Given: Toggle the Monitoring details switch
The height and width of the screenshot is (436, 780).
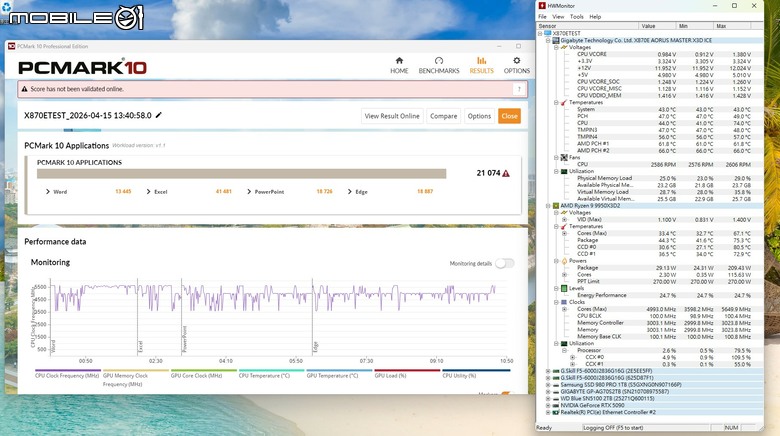Looking at the screenshot, I should [x=504, y=263].
